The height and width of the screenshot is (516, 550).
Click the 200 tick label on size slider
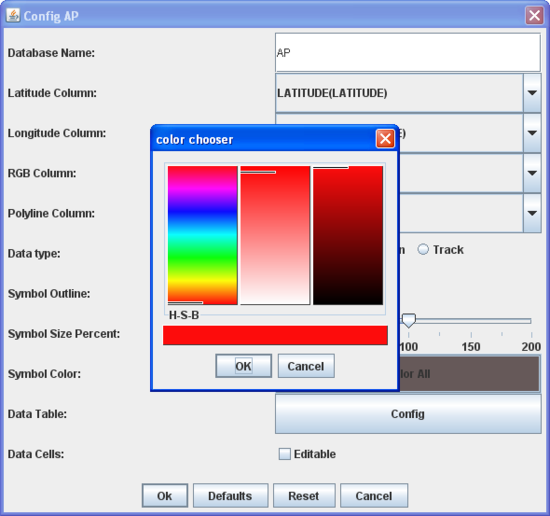pos(531,347)
